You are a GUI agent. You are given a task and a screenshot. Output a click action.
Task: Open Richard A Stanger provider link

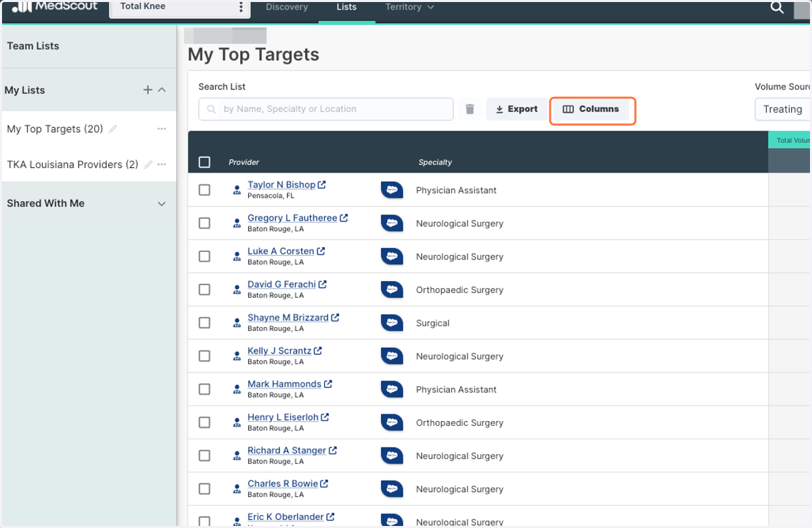click(x=287, y=450)
